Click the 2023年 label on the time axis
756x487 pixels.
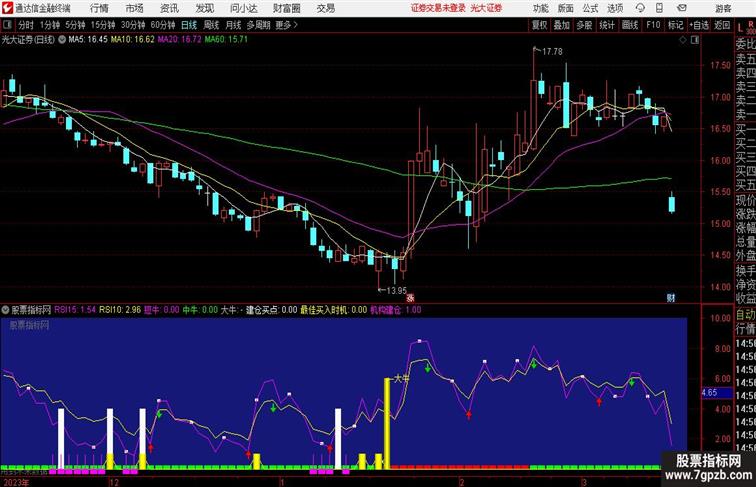click(15, 482)
